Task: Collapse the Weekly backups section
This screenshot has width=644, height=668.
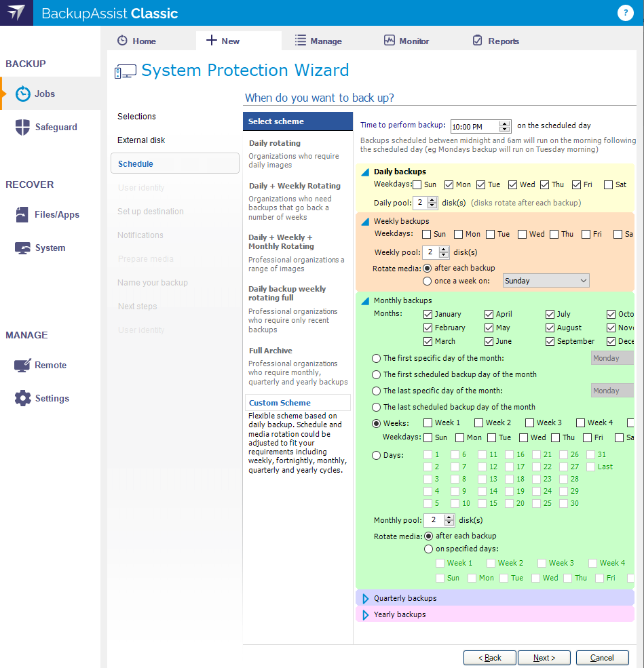Action: coord(365,222)
